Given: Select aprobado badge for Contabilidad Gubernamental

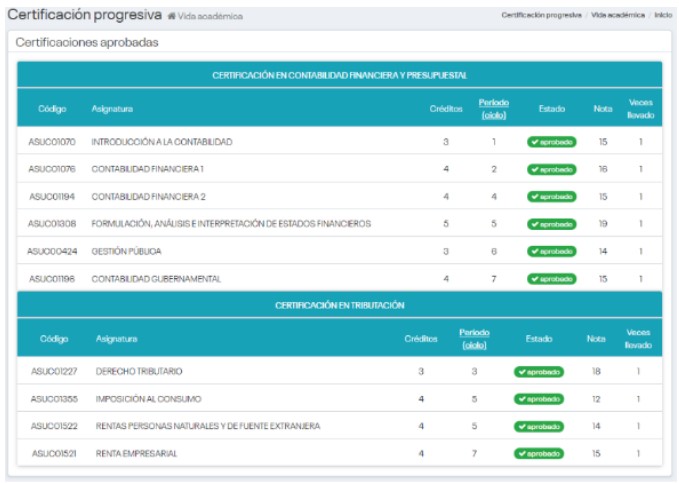Looking at the screenshot, I should coord(551,279).
